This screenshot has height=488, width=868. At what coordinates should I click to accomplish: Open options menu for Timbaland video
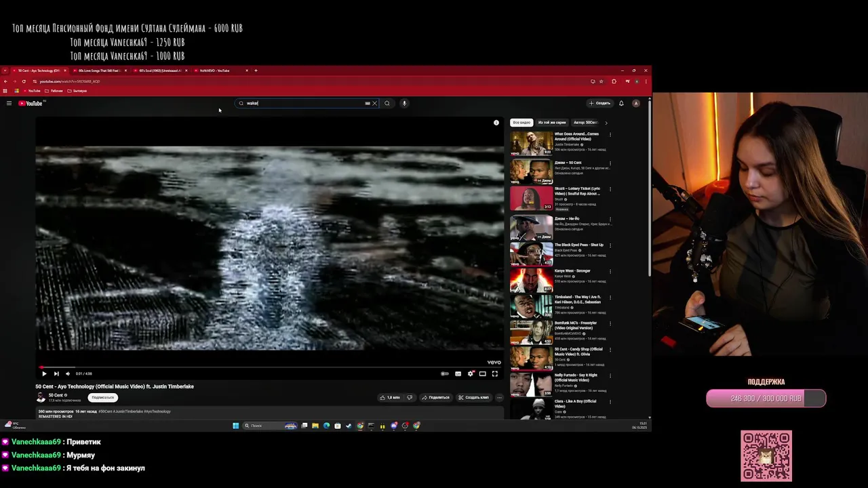click(x=610, y=298)
